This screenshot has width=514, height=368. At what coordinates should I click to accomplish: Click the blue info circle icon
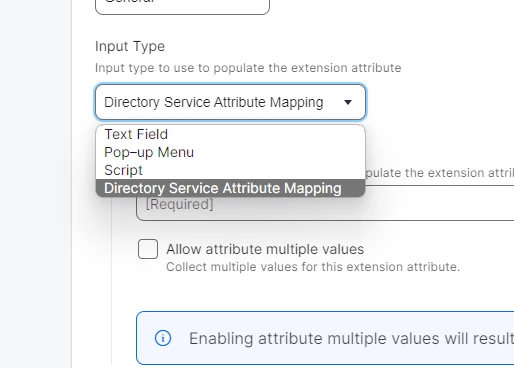click(x=163, y=338)
